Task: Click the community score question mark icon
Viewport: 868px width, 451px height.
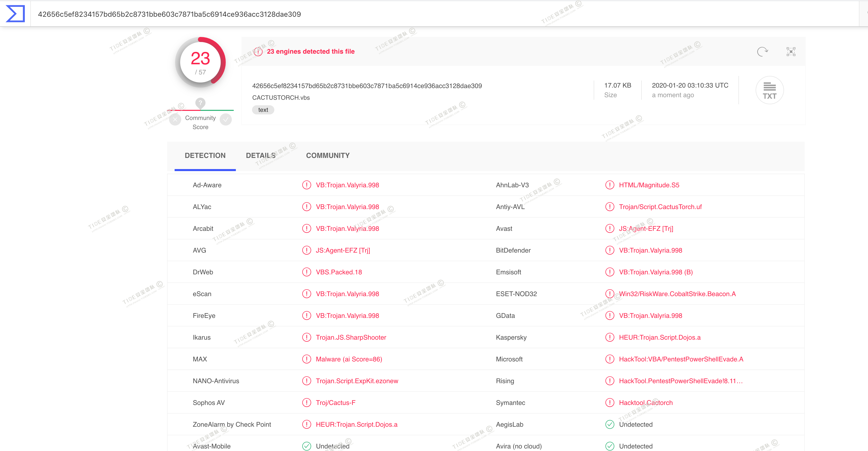Action: click(200, 103)
